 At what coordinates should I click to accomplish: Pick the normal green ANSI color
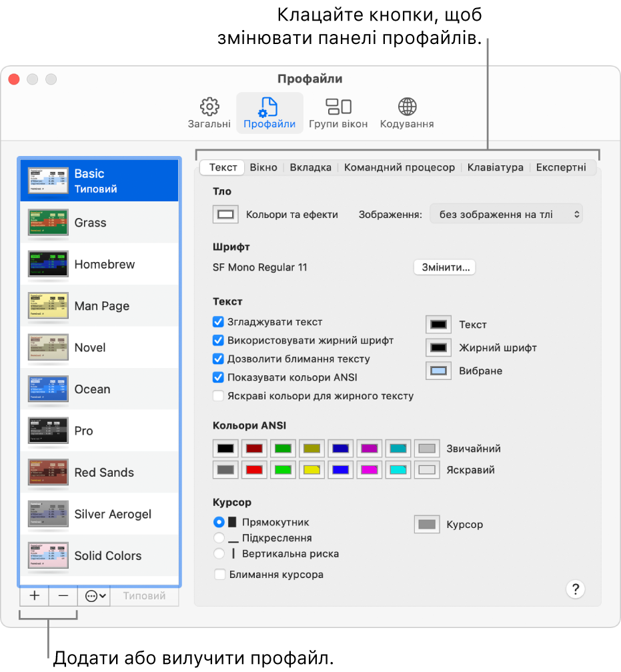(283, 448)
